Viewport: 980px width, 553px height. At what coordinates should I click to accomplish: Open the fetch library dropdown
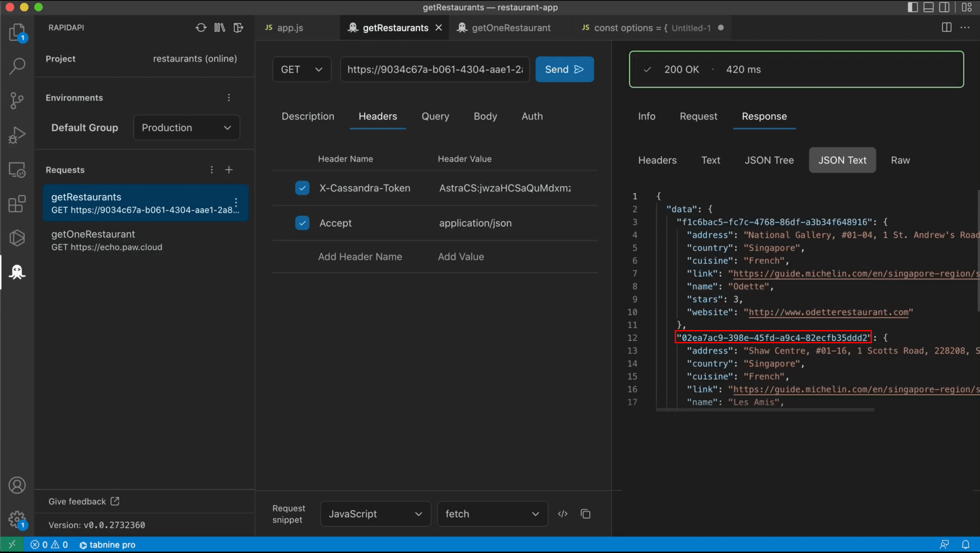[x=492, y=514]
